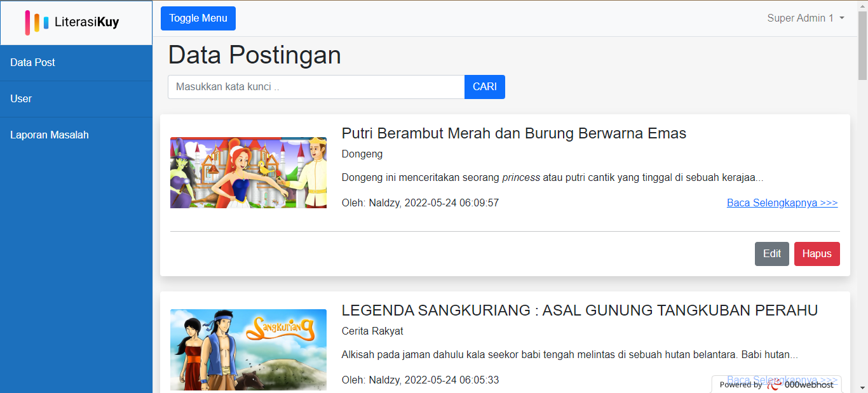This screenshot has width=868, height=393.
Task: Focus the keyword search input field
Action: coord(316,87)
